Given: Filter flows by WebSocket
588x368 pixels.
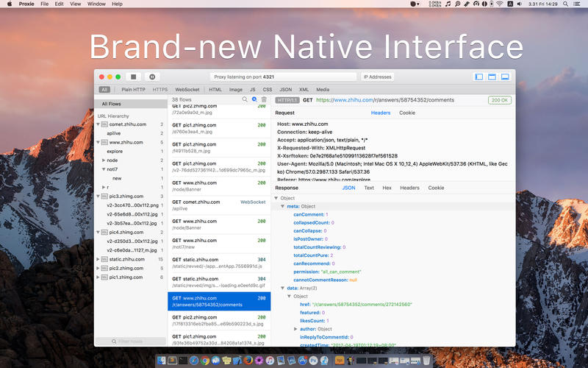Looking at the screenshot, I should (187, 90).
